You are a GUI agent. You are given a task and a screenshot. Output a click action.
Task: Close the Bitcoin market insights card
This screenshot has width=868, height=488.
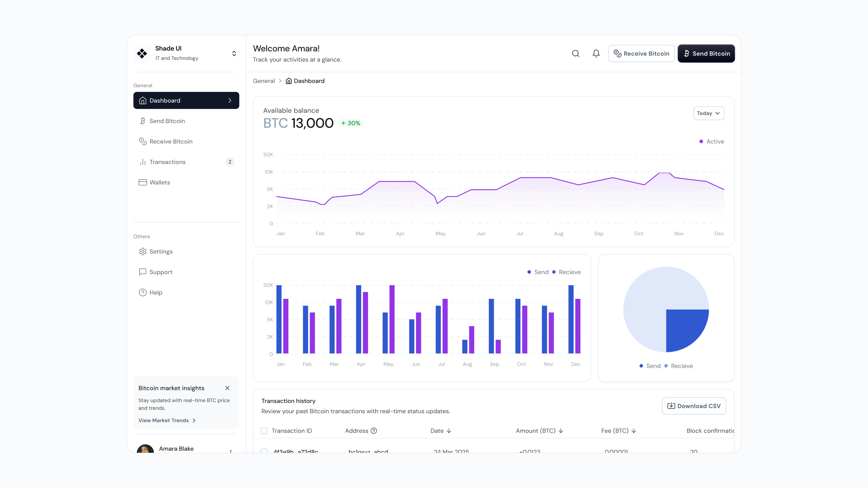point(227,388)
